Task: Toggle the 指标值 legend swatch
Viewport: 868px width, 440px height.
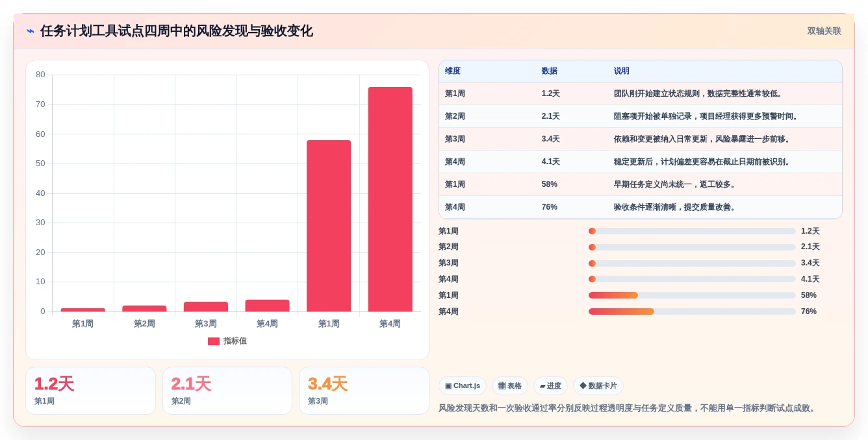Action: click(214, 341)
